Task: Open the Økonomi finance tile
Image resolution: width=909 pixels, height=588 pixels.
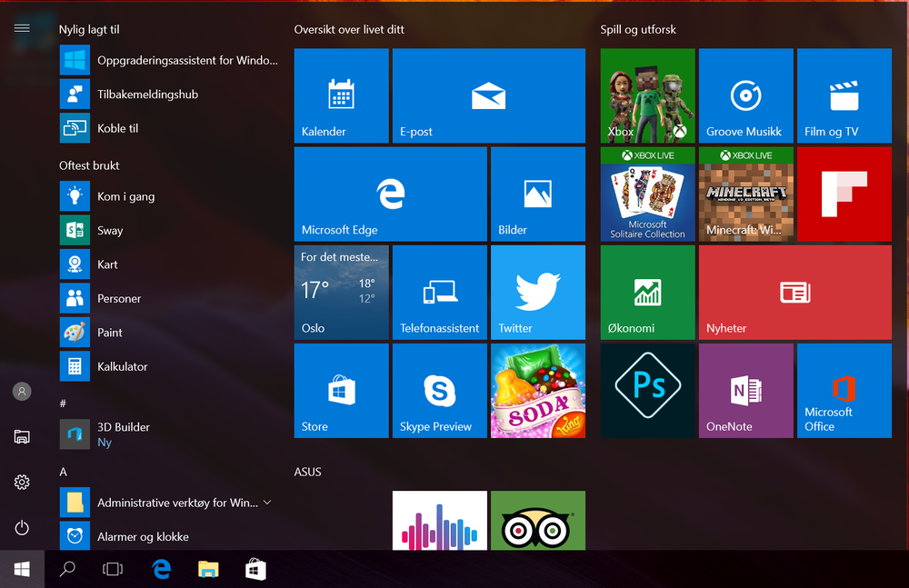Action: pyautogui.click(x=647, y=293)
